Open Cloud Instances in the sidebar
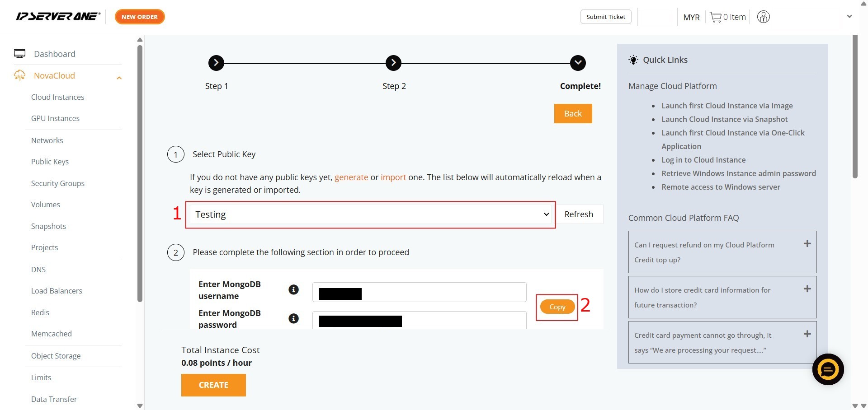 (57, 97)
